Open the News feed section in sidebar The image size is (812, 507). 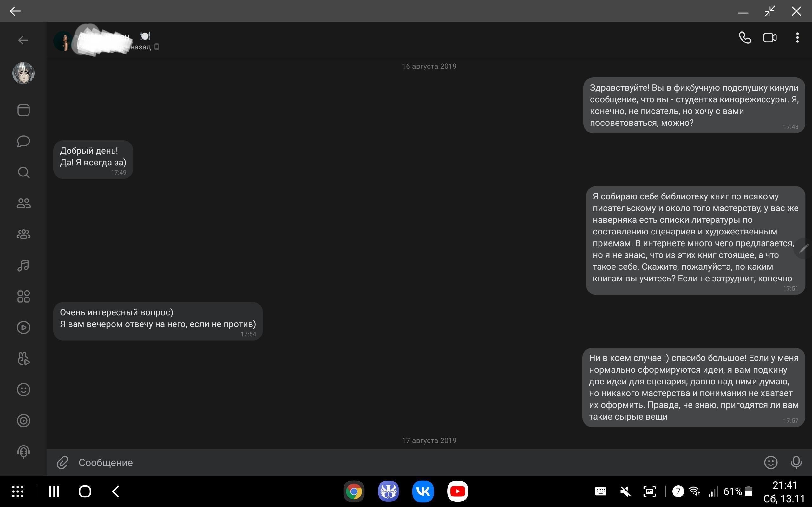[x=23, y=110]
